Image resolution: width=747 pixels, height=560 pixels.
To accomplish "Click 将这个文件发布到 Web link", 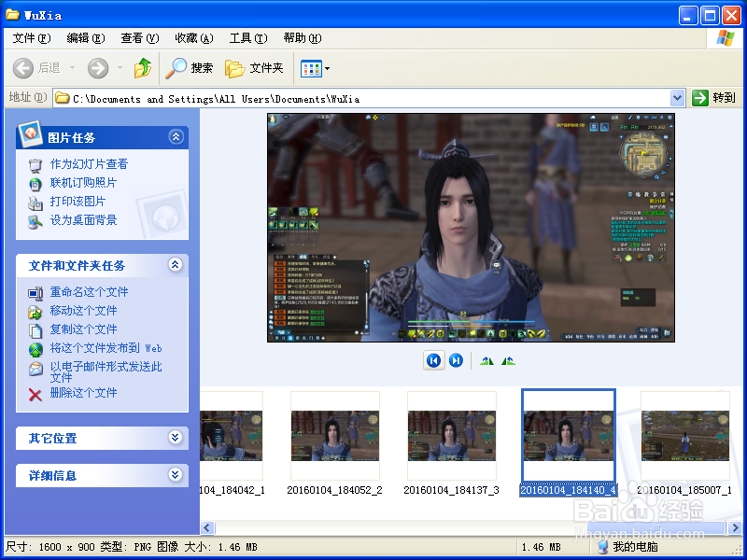I will click(x=106, y=348).
